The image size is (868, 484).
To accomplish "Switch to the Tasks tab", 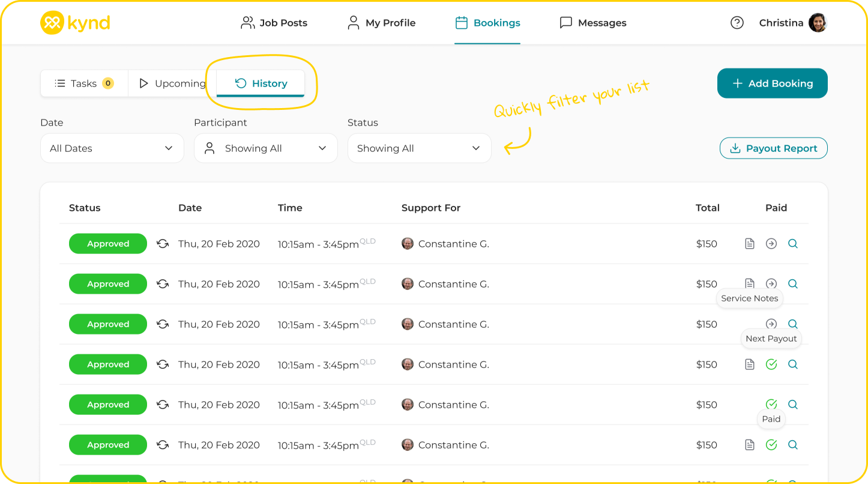I will point(84,83).
